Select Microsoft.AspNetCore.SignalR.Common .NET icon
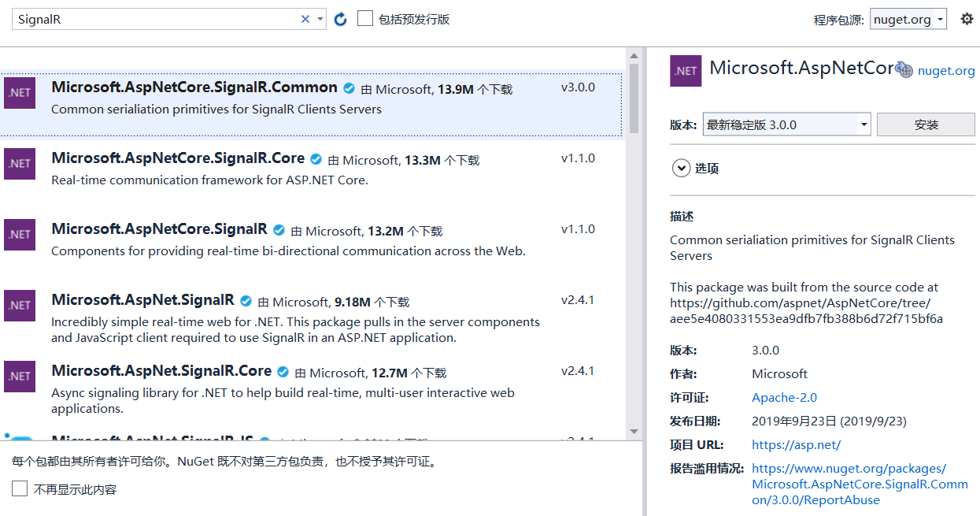 pyautogui.click(x=20, y=92)
